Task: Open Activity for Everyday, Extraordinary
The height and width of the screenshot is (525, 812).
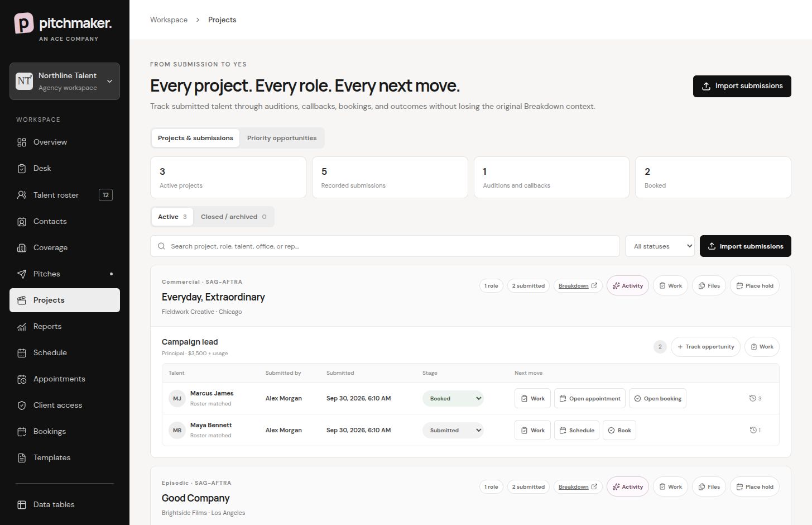Action: [x=628, y=285]
